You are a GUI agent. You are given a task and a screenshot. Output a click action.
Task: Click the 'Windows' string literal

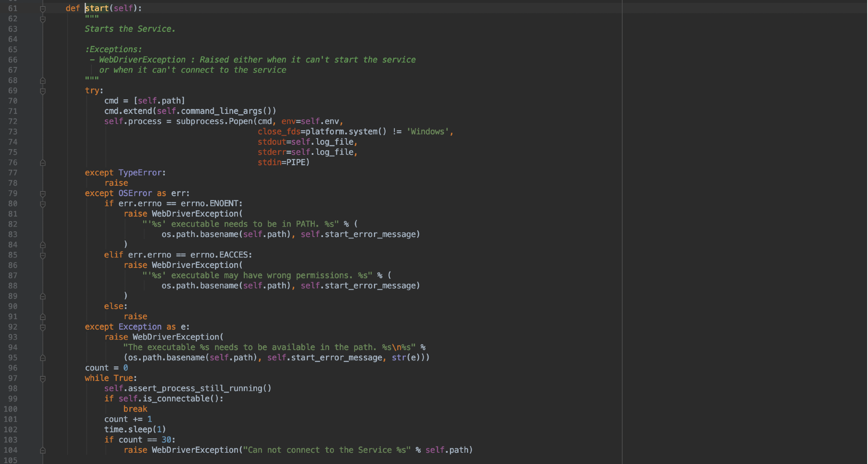click(428, 131)
